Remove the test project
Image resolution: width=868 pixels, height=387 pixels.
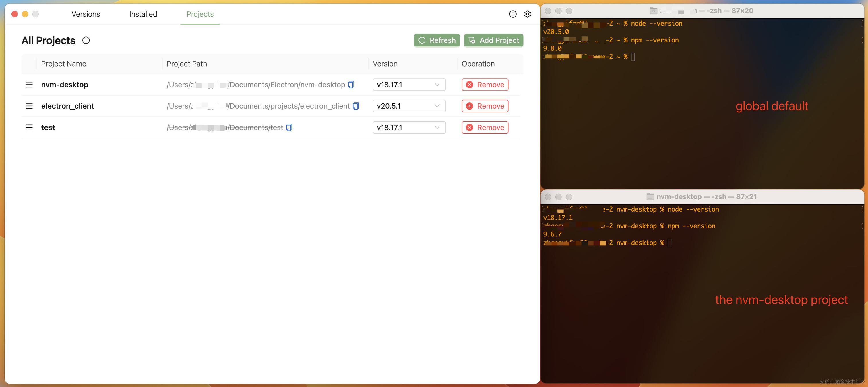[485, 128]
